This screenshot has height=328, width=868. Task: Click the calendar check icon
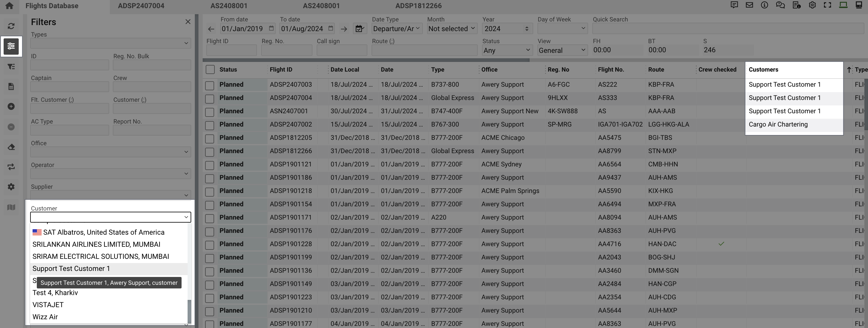tap(360, 29)
